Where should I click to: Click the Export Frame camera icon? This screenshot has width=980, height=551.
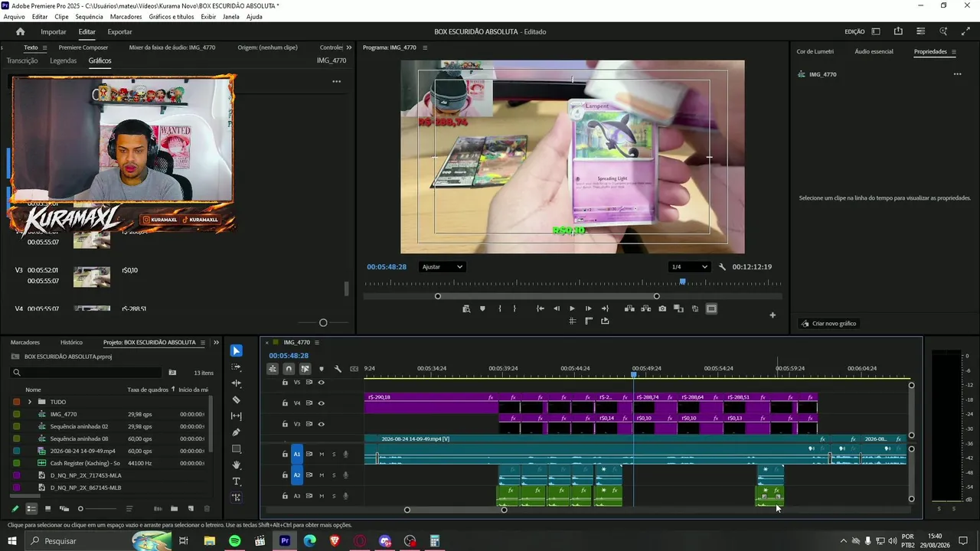[662, 309]
